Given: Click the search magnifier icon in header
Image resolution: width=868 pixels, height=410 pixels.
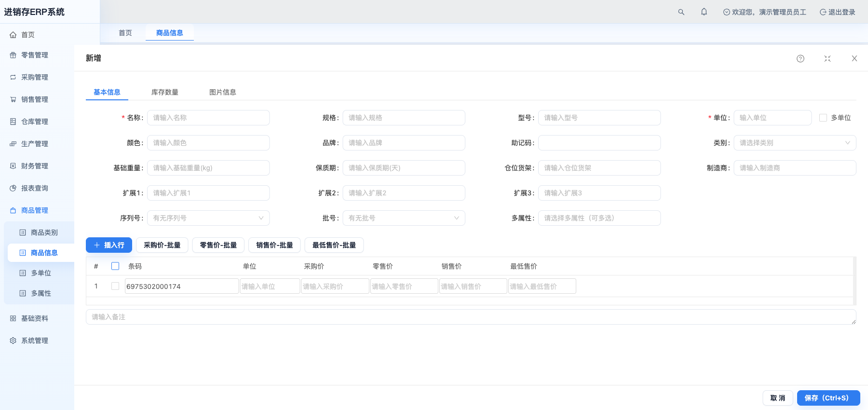Looking at the screenshot, I should pos(681,12).
